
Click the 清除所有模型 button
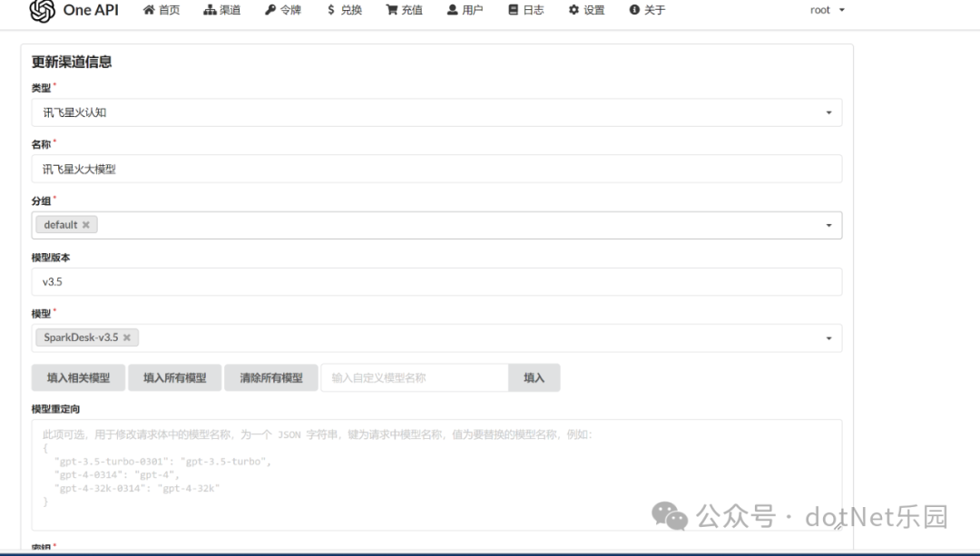(270, 377)
